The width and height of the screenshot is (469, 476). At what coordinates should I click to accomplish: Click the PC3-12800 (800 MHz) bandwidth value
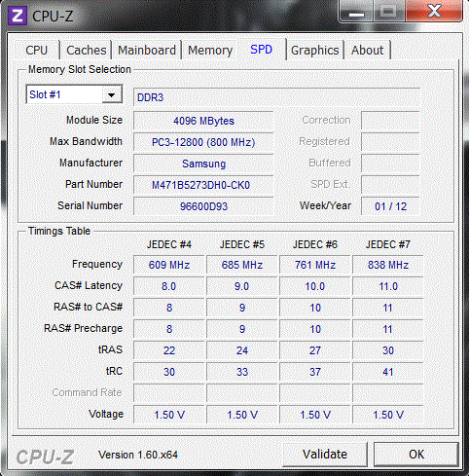(x=203, y=142)
